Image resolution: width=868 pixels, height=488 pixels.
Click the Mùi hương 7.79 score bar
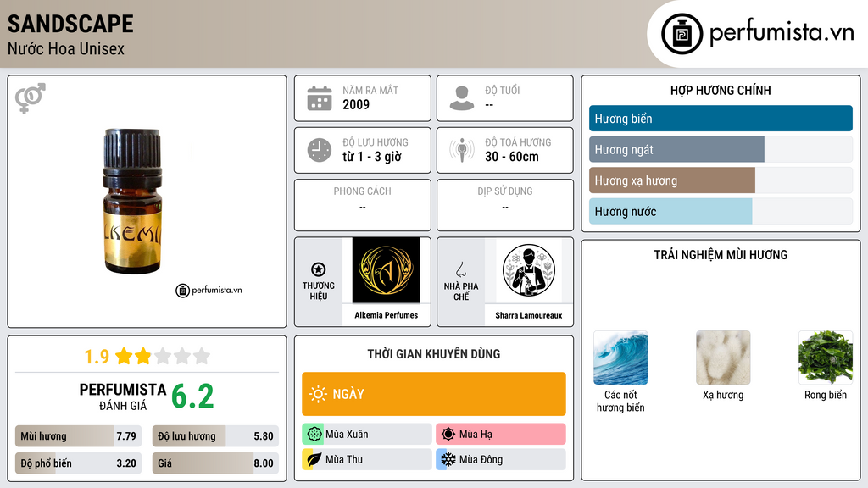coord(78,436)
